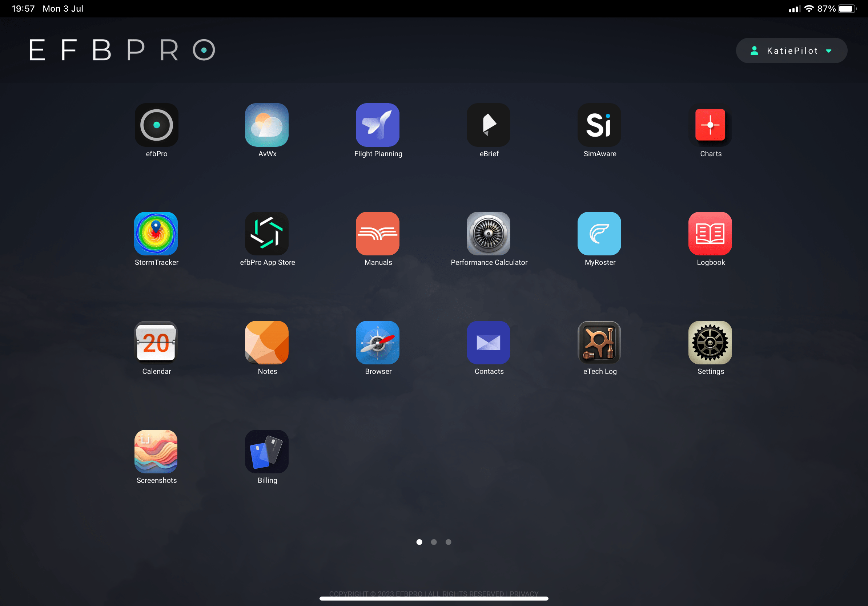Expand the KatiePilot account dropdown
The width and height of the screenshot is (868, 606).
829,50
